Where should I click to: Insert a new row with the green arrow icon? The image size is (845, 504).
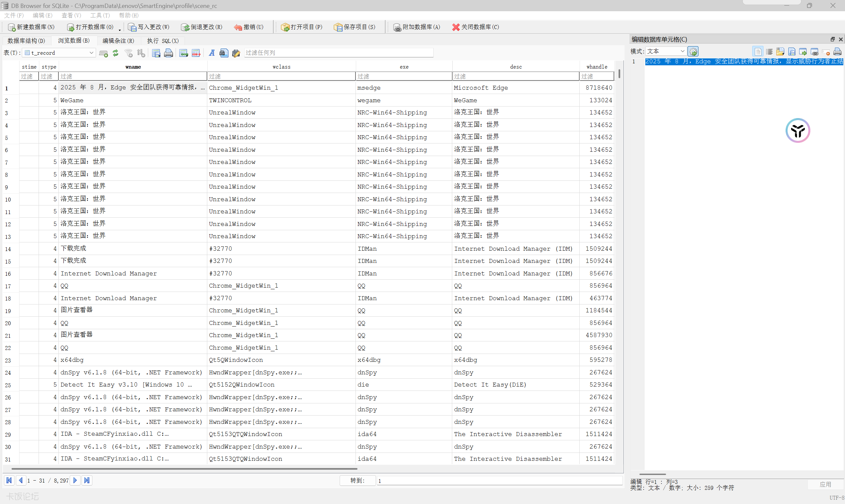pos(184,53)
